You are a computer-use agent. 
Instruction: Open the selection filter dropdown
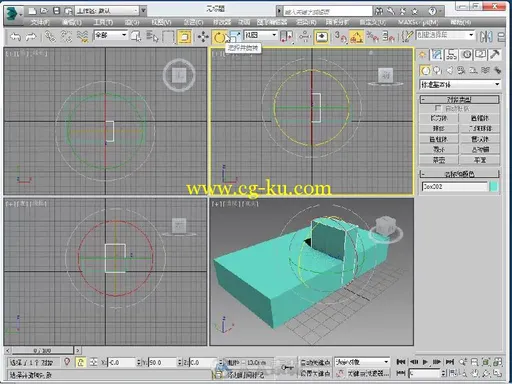(111, 35)
